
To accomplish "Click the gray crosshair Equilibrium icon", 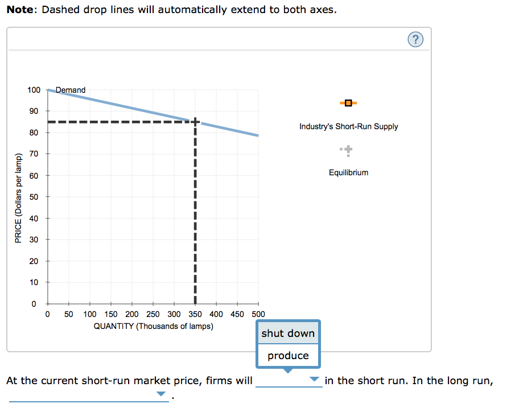I will point(348,150).
